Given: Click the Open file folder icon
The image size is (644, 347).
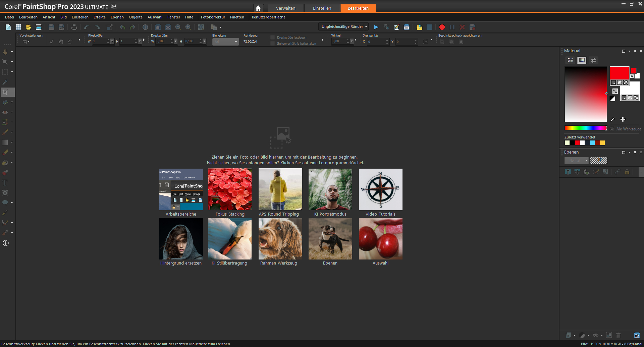Looking at the screenshot, I should (x=29, y=27).
